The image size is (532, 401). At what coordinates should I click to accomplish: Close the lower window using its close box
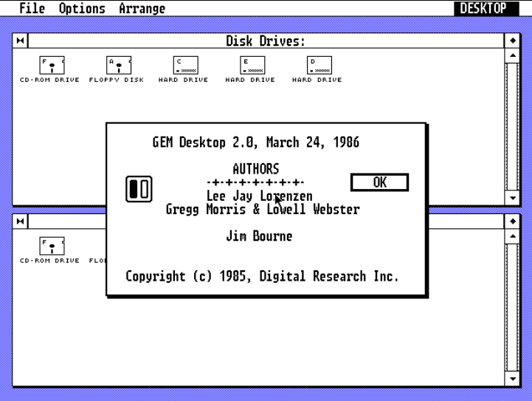coord(20,221)
